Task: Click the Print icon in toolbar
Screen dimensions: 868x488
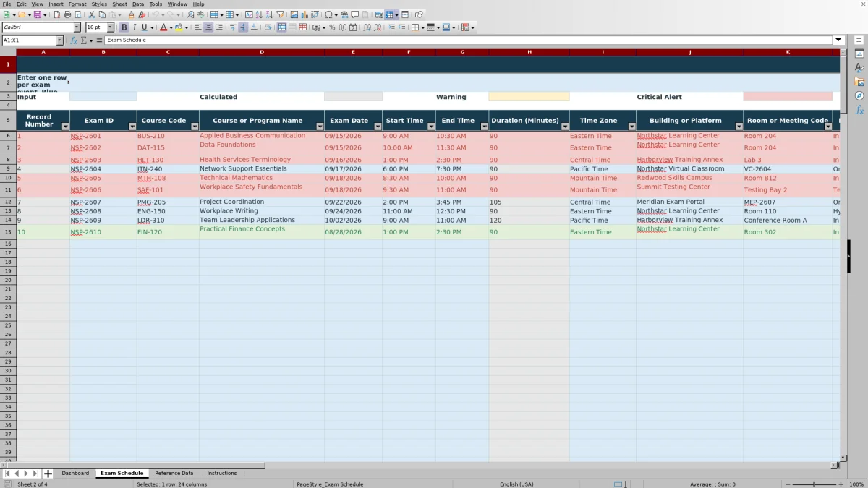Action: (67, 14)
